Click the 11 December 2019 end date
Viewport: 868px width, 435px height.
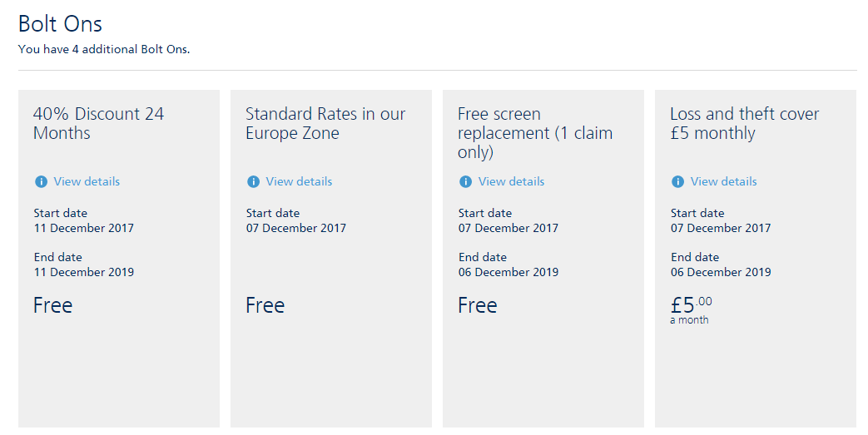pos(83,272)
